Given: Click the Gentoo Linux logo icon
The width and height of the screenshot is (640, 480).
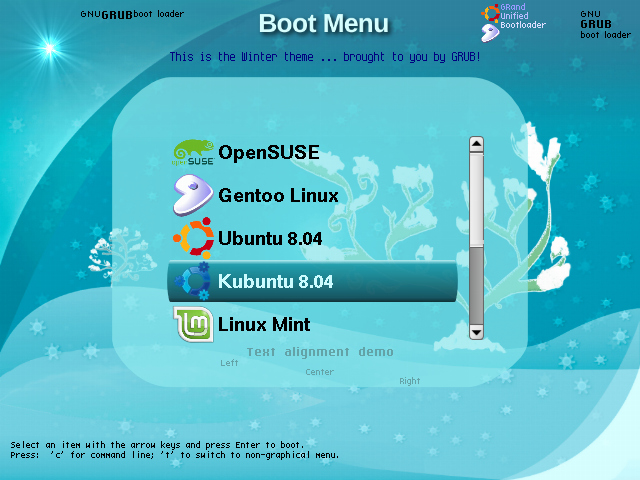Looking at the screenshot, I should tap(193, 195).
